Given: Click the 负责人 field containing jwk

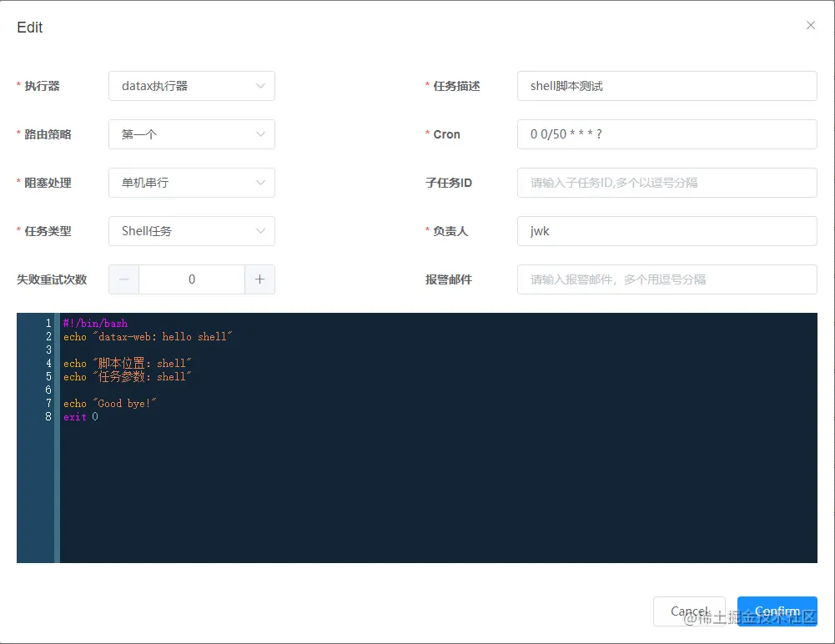Looking at the screenshot, I should 666,231.
